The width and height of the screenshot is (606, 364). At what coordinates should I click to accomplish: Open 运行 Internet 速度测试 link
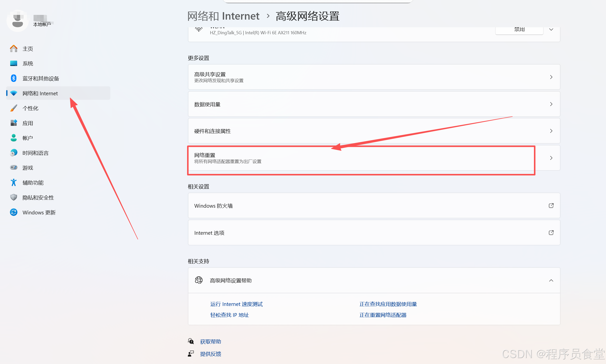pyautogui.click(x=236, y=304)
